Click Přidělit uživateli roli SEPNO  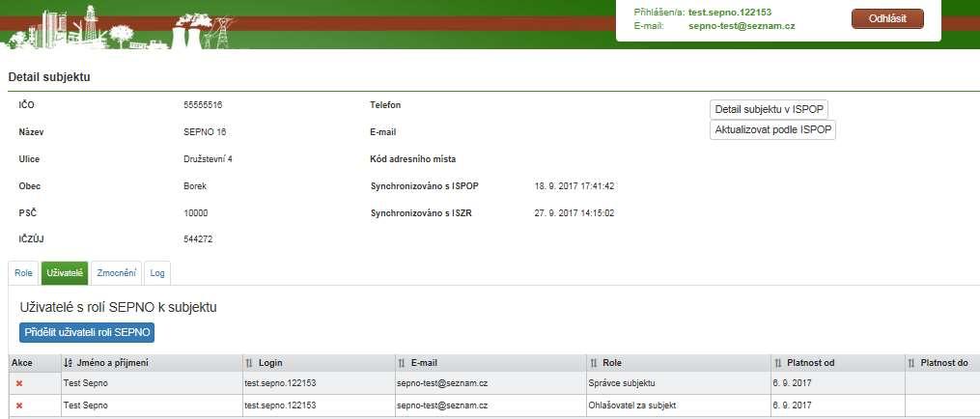coord(87,333)
